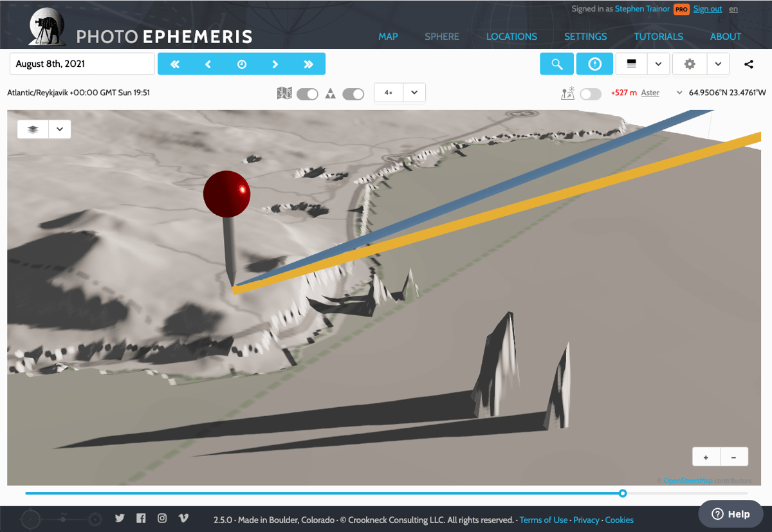772x532 pixels.
Task: Switch to the SPHERE tab
Action: tap(442, 37)
